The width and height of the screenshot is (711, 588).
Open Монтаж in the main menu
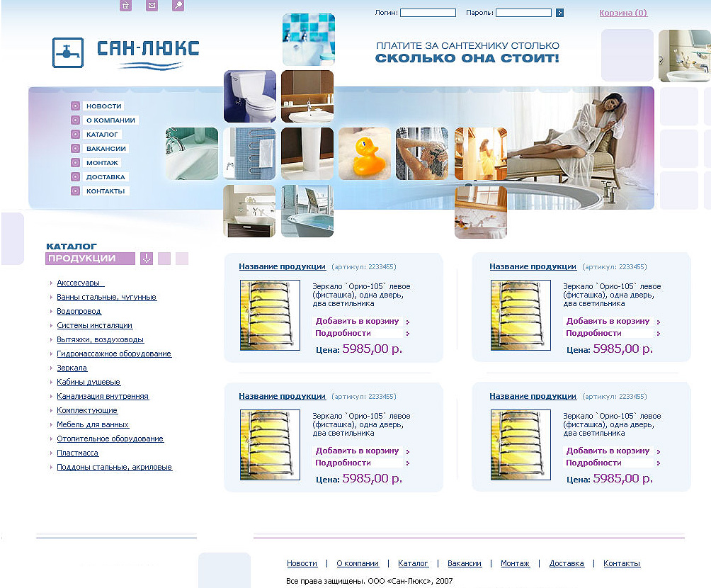pos(102,162)
